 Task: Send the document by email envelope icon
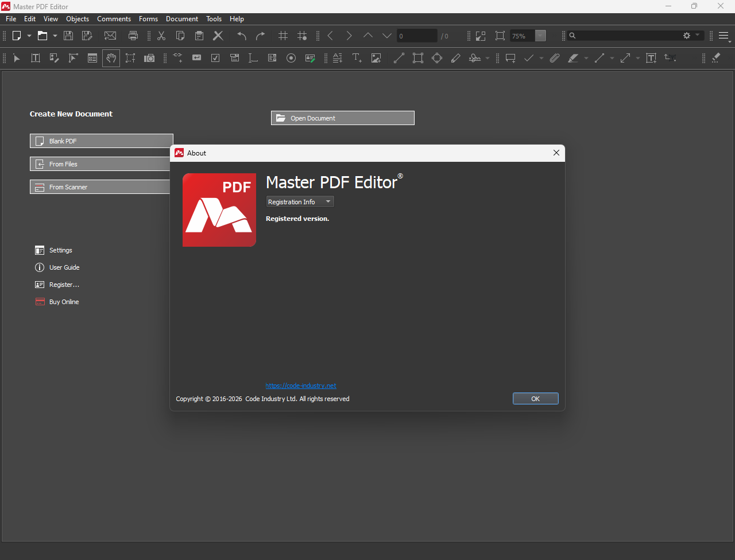click(110, 36)
